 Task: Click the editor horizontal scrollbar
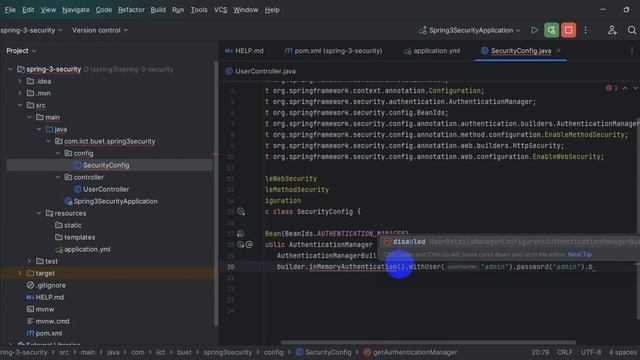point(428,342)
